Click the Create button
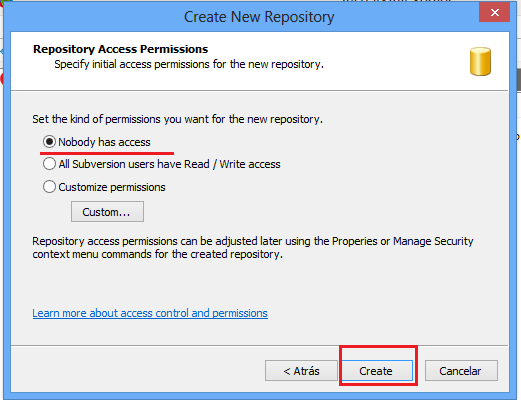The width and height of the screenshot is (521, 400). pyautogui.click(x=376, y=371)
